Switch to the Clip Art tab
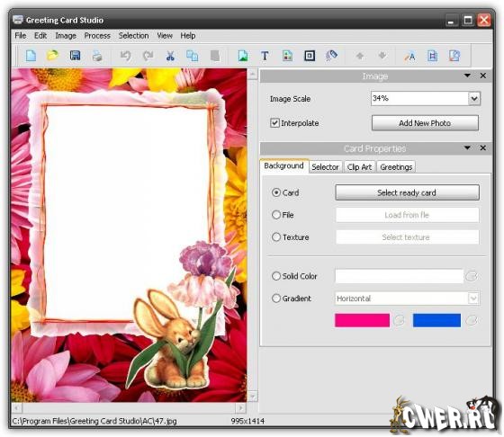The width and height of the screenshot is (504, 437). (359, 167)
